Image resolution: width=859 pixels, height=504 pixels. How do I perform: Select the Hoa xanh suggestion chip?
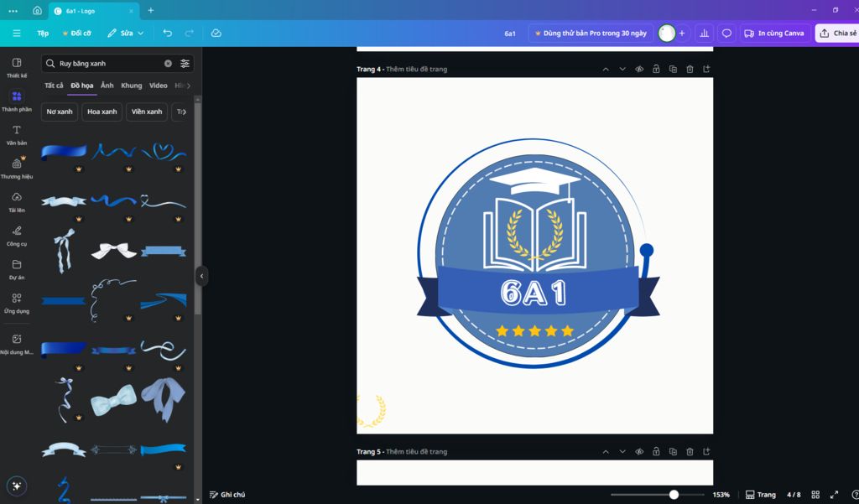pos(102,112)
